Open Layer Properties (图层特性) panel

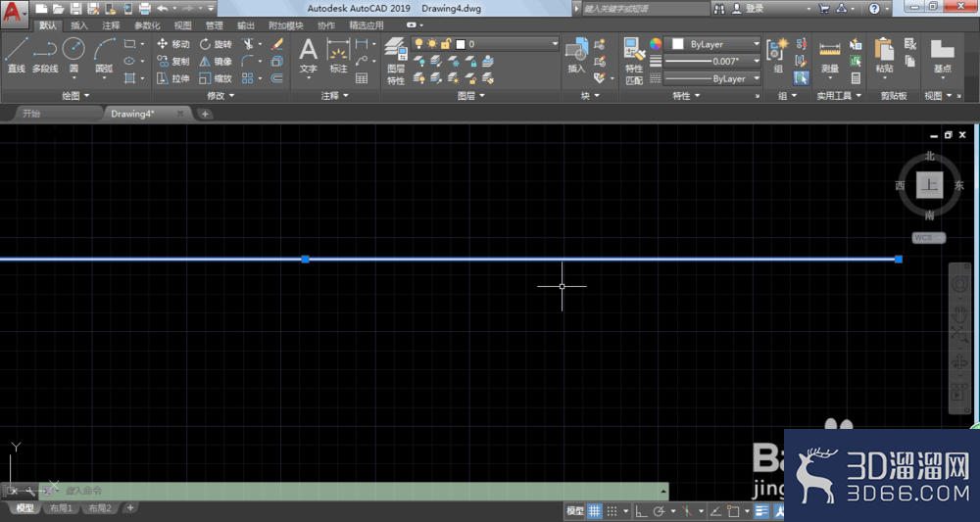tap(396, 61)
